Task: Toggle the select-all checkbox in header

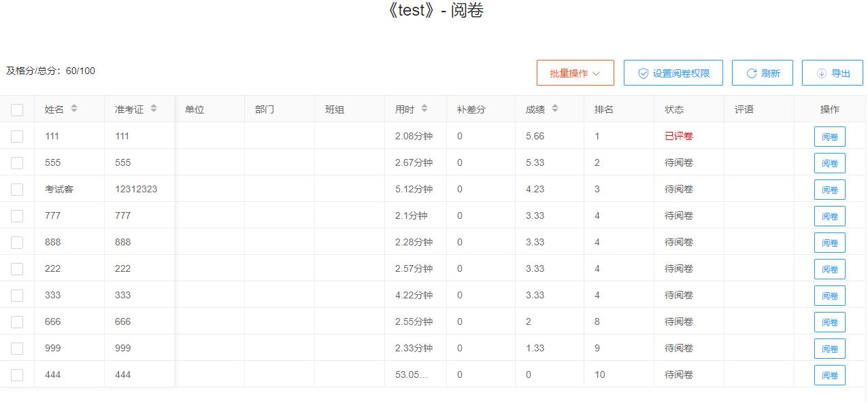Action: click(17, 110)
